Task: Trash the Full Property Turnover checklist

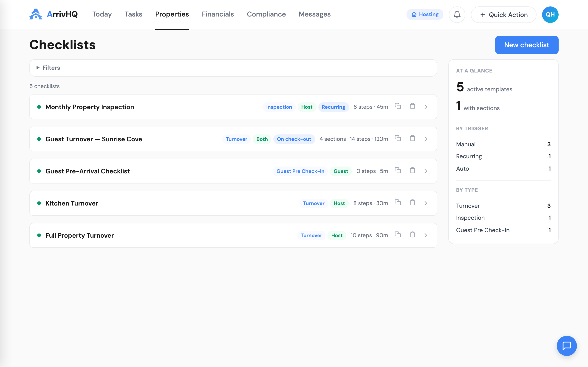Action: click(412, 235)
